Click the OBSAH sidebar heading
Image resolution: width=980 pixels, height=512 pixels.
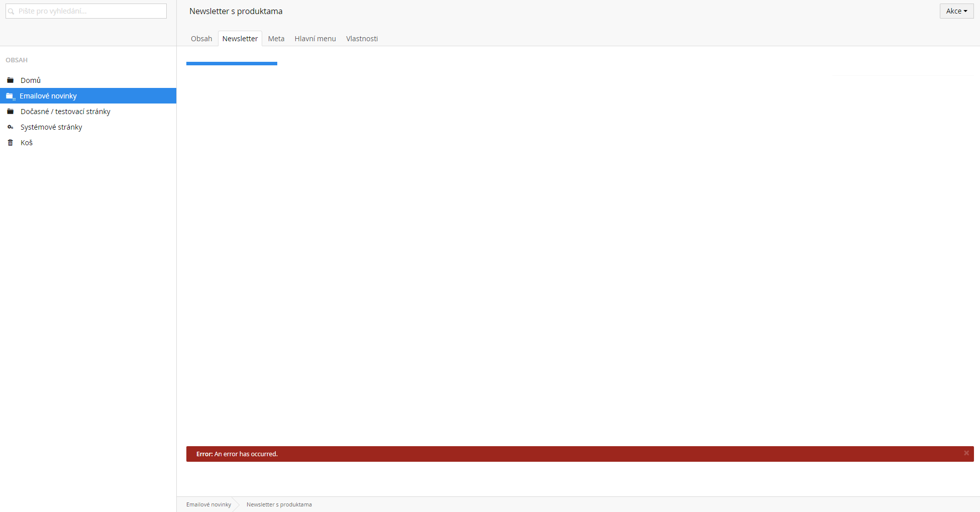click(17, 60)
